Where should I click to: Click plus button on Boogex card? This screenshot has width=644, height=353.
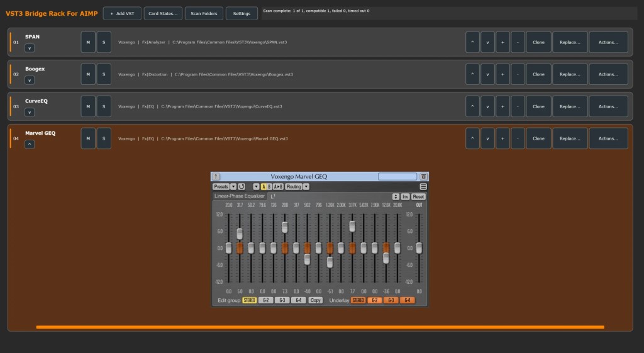502,74
